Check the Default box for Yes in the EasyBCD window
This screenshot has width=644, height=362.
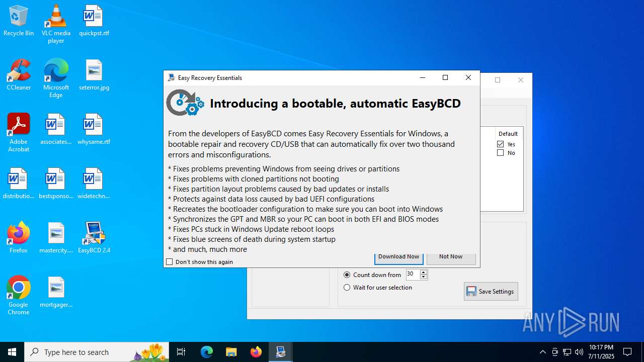click(500, 144)
